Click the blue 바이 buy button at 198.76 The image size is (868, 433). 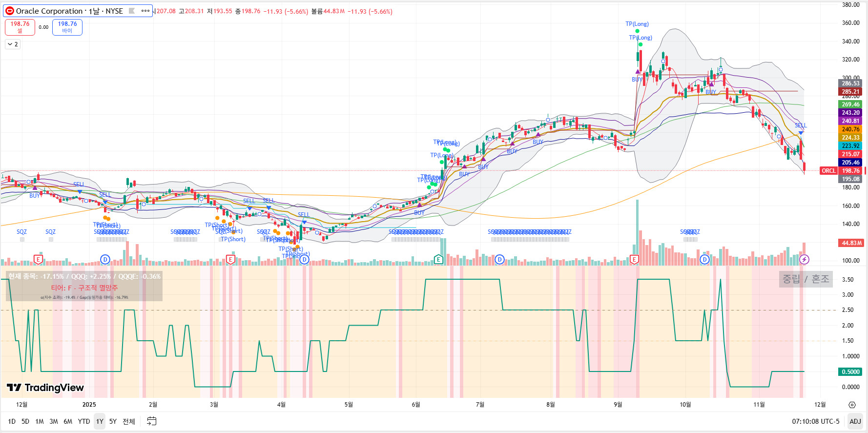(x=67, y=27)
